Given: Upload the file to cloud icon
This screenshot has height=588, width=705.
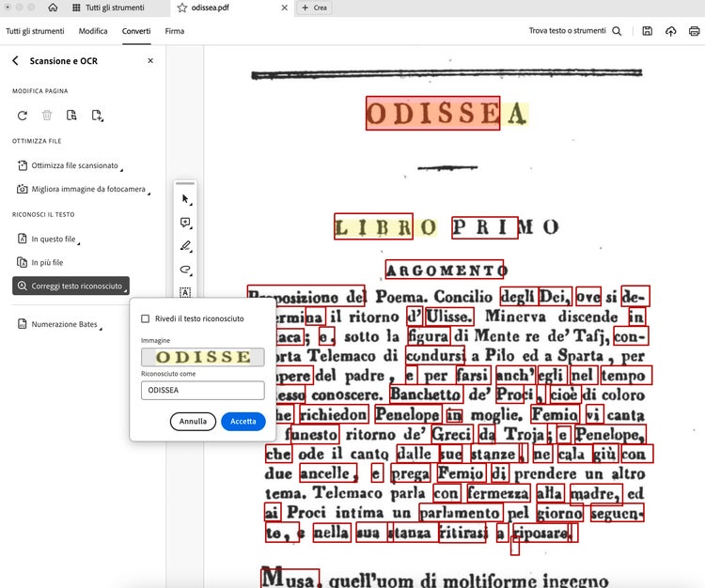Looking at the screenshot, I should click(671, 31).
